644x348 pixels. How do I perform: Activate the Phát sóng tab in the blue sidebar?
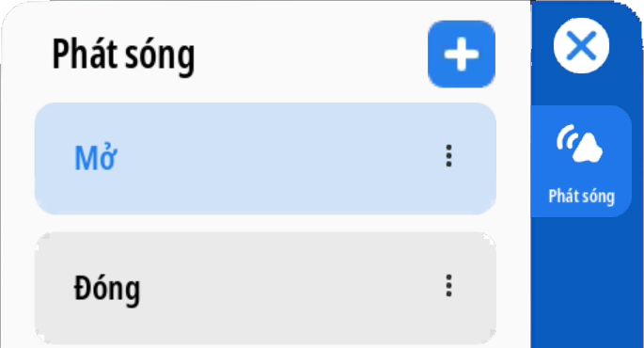[x=581, y=161]
